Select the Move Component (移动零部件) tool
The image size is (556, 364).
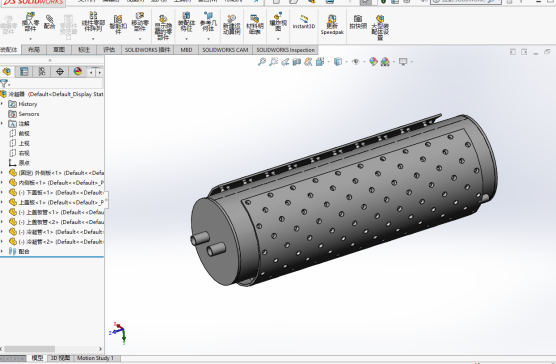pos(140,23)
